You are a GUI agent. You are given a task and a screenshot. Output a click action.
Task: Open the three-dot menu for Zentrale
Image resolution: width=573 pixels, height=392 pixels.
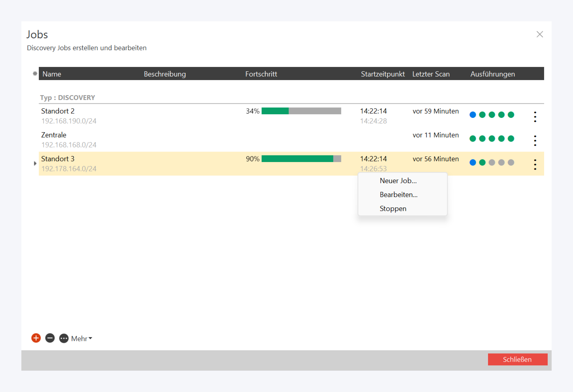pyautogui.click(x=535, y=140)
